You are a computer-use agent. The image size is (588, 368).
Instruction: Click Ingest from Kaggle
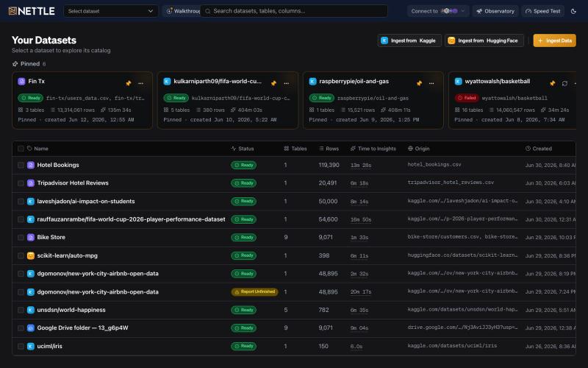pyautogui.click(x=409, y=40)
